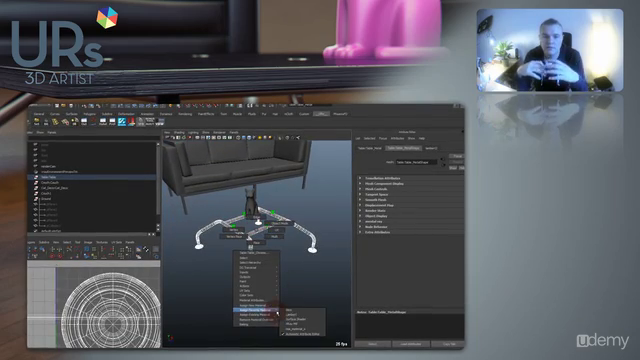Expand the Tessellation Attributes section
The width and height of the screenshot is (640, 360).
pos(360,178)
